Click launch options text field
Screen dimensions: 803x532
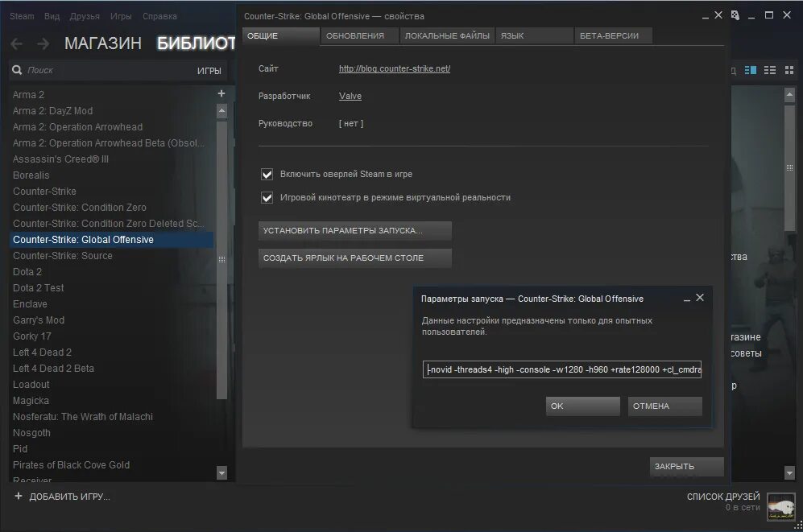pos(562,369)
